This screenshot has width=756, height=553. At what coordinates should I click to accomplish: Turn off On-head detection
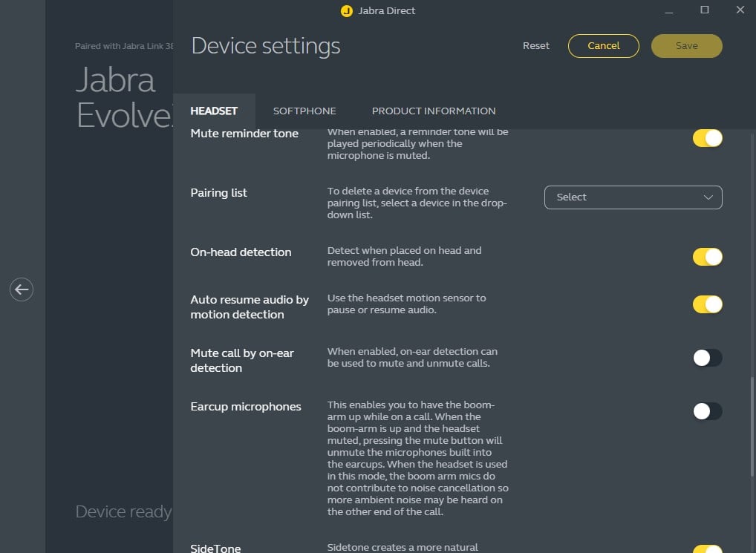pyautogui.click(x=707, y=257)
